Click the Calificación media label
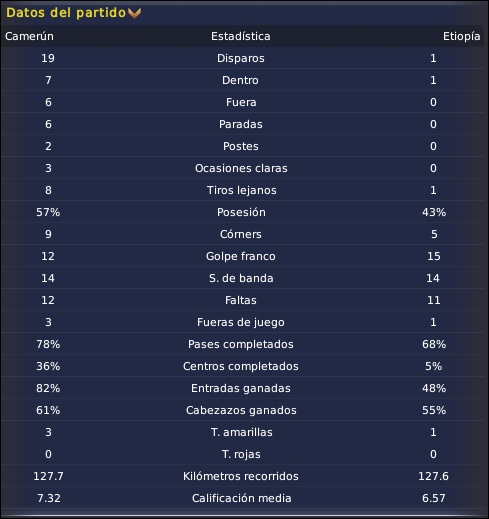This screenshot has height=519, width=489. click(242, 498)
